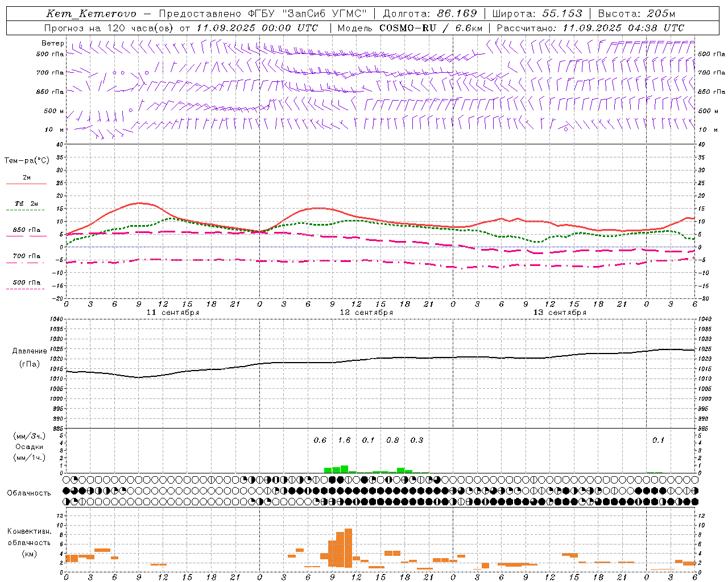
Task: Click the 13 сентября date label
Action: click(x=560, y=313)
